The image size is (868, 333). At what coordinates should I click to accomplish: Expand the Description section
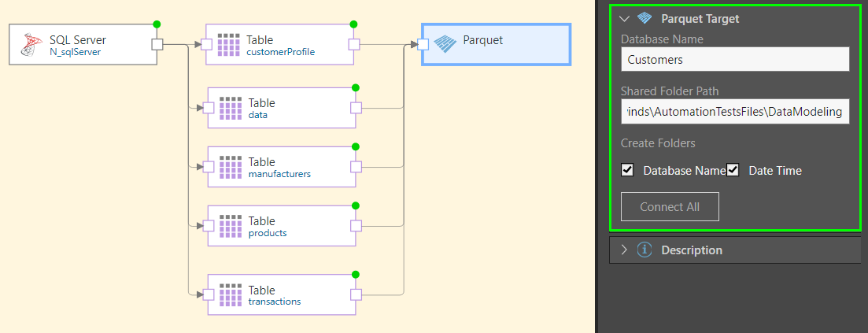coord(625,250)
